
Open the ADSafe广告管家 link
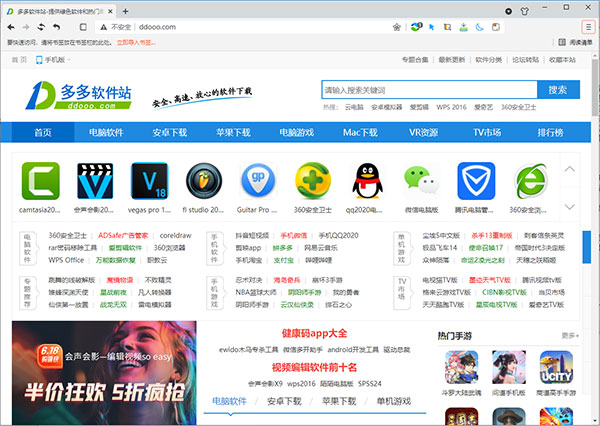coord(123,235)
